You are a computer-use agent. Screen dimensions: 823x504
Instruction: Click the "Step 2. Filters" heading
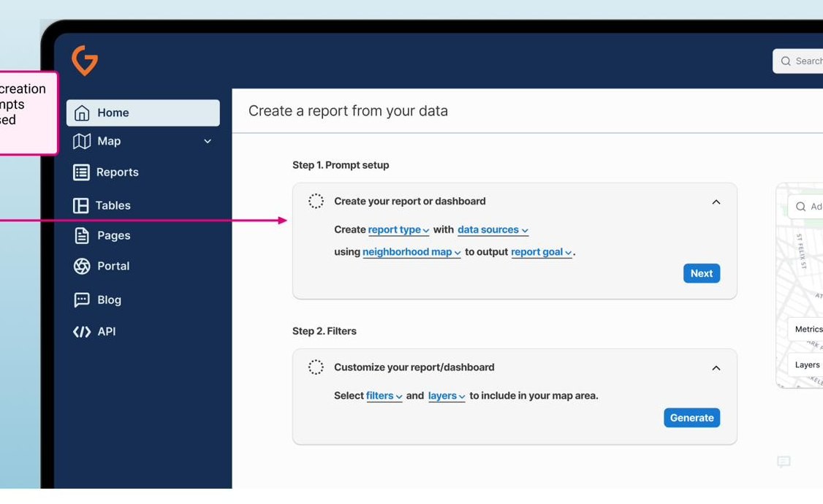(325, 332)
